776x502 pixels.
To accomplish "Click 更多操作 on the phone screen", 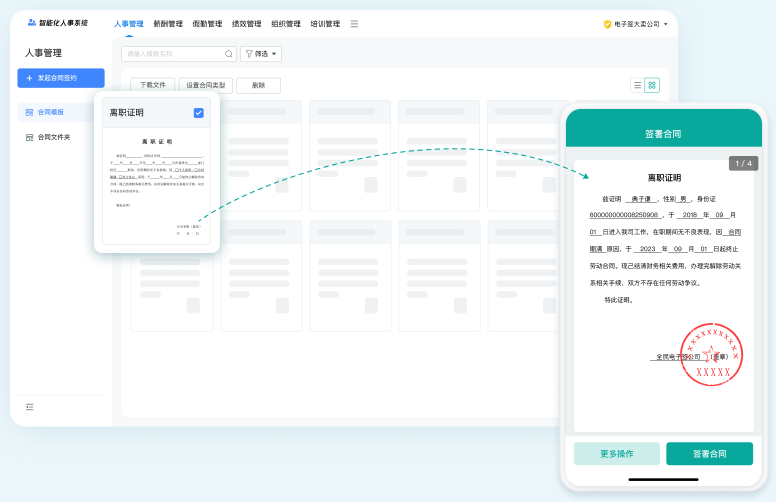I will click(617, 453).
